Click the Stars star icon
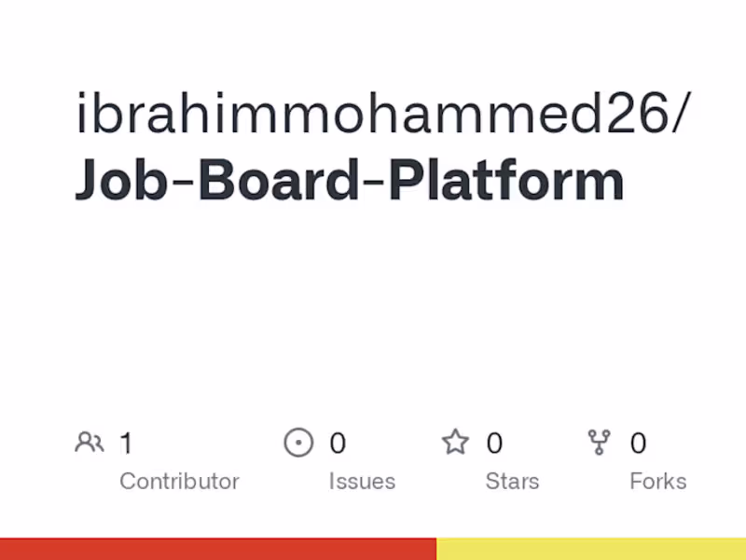The image size is (746, 560). click(x=455, y=443)
